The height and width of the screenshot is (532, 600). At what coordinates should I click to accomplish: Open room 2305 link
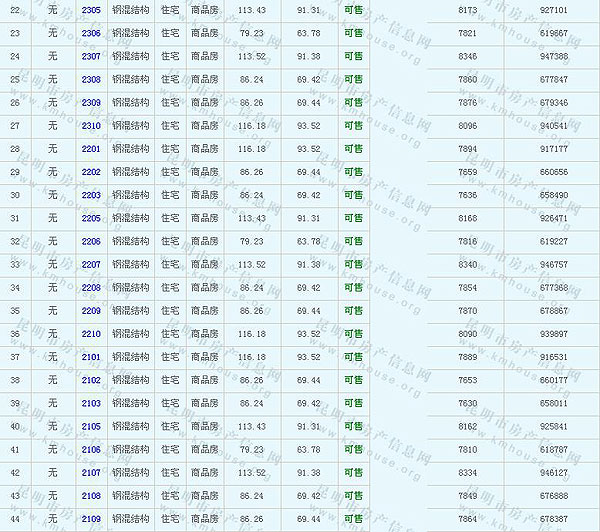tap(91, 9)
